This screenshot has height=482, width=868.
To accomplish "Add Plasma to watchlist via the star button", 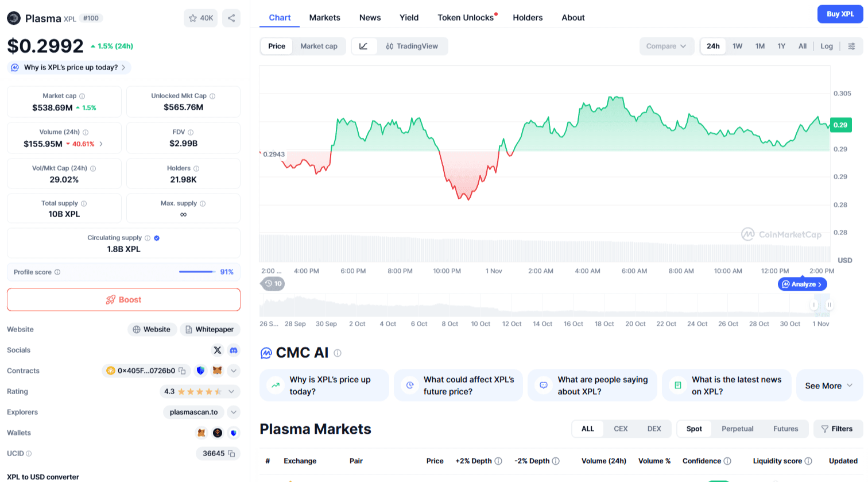I will pyautogui.click(x=200, y=18).
